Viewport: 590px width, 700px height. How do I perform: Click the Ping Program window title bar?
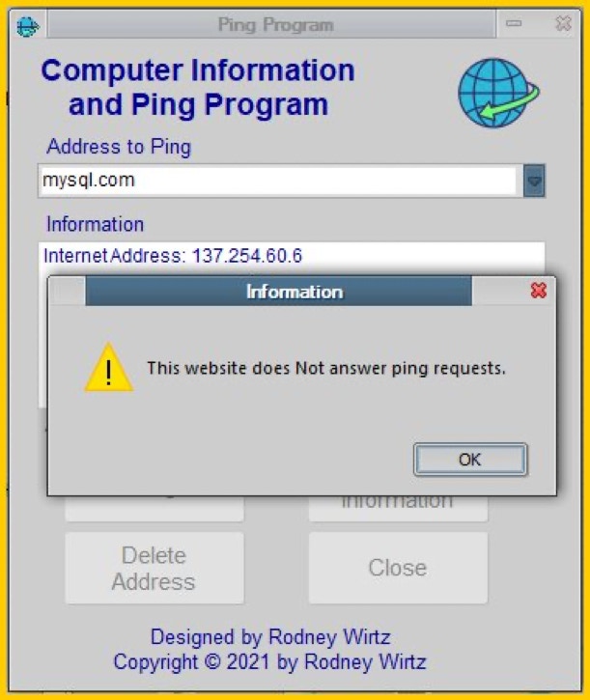[x=271, y=24]
